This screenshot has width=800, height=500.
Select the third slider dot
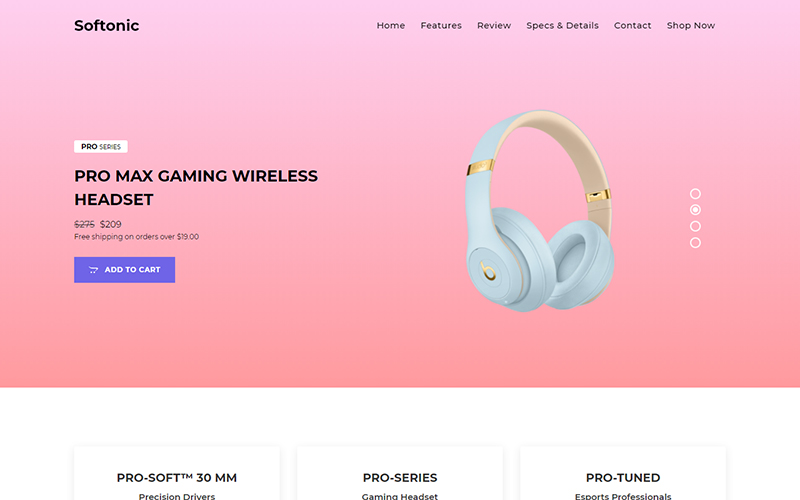click(695, 226)
